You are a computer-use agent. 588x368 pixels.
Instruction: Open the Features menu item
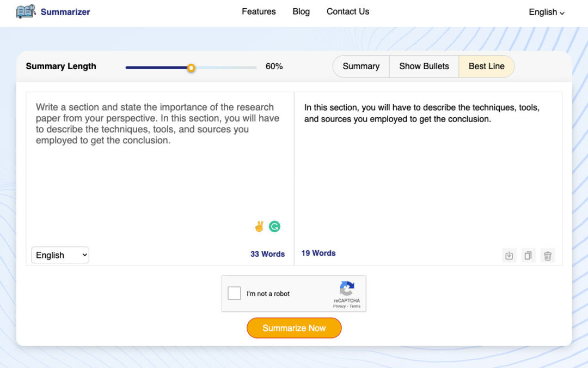pos(259,11)
